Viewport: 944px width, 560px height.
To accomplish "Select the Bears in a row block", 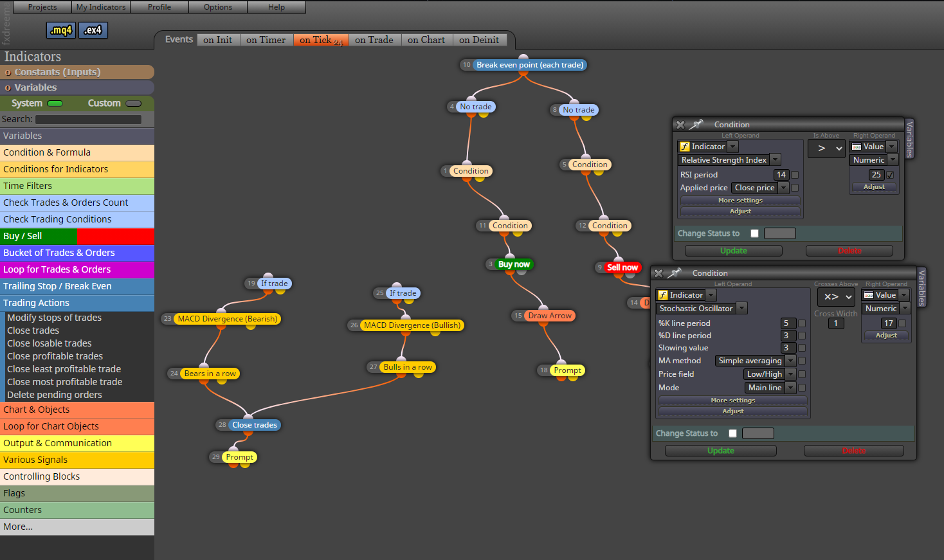I will click(210, 374).
